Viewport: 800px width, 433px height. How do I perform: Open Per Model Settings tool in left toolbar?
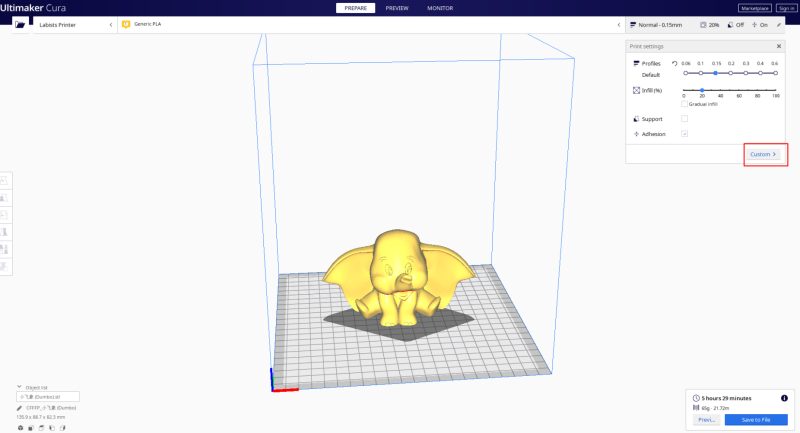pyautogui.click(x=4, y=249)
